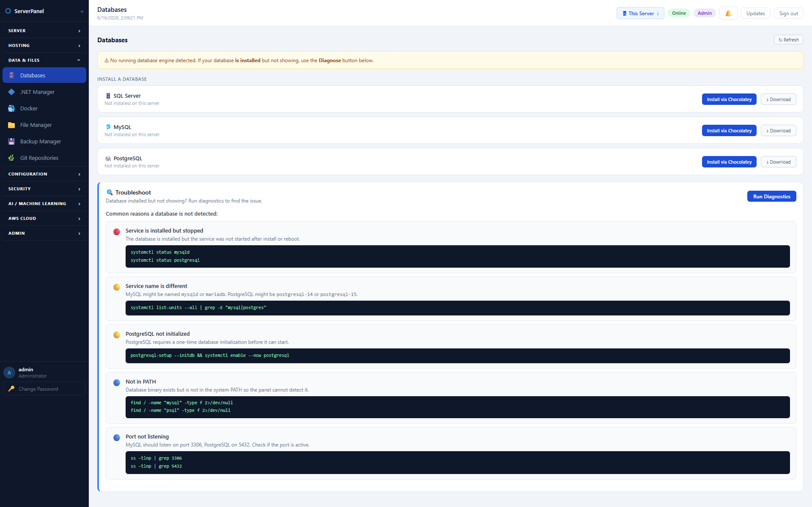Click the SQL Server database icon
This screenshot has height=507, width=812.
point(108,96)
